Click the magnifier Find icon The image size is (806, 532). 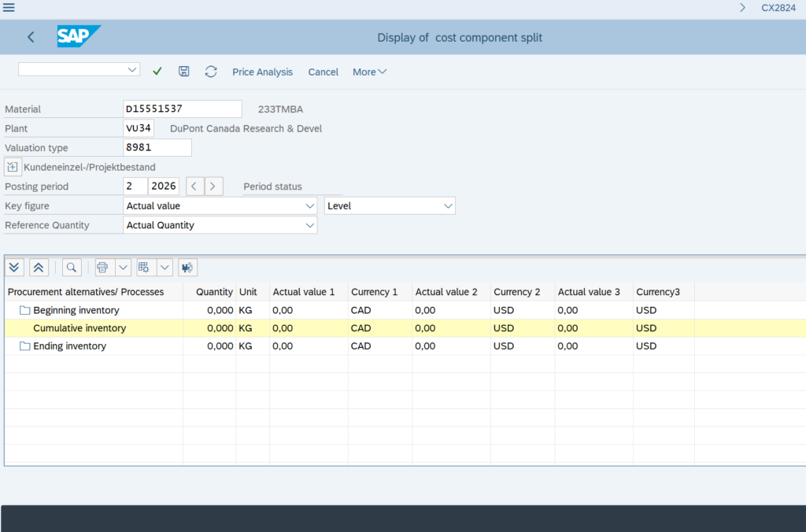(x=72, y=268)
